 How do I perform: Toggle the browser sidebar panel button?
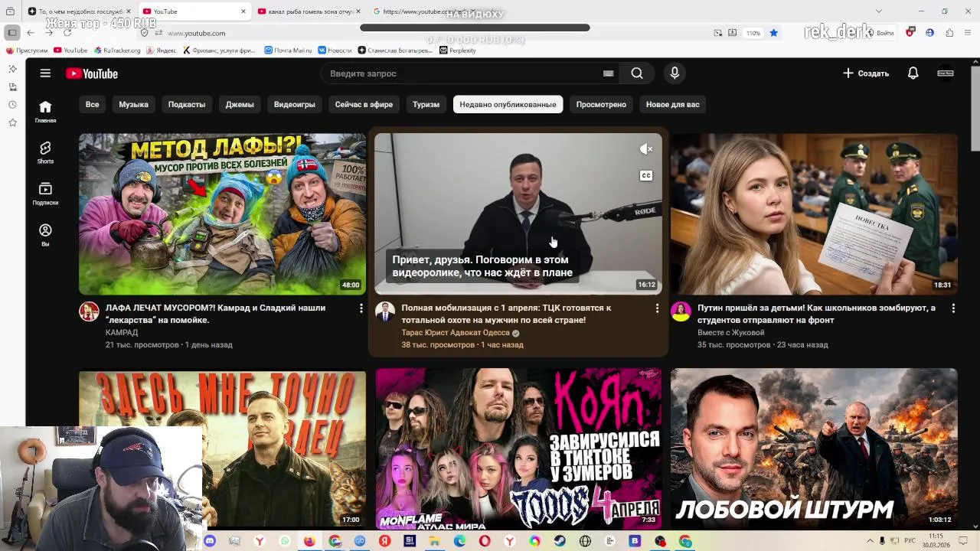(11, 33)
